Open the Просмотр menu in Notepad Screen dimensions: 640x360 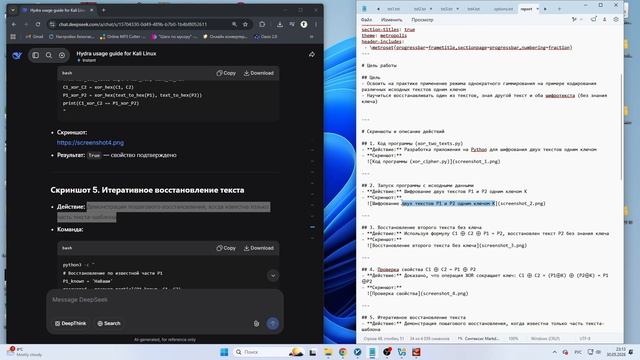pyautogui.click(x=422, y=20)
